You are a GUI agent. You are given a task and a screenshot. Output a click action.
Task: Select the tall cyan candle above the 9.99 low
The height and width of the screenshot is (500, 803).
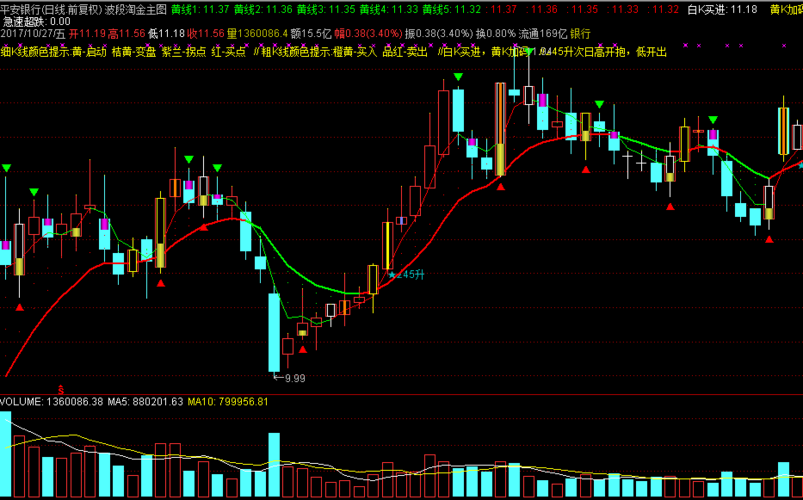point(273,332)
